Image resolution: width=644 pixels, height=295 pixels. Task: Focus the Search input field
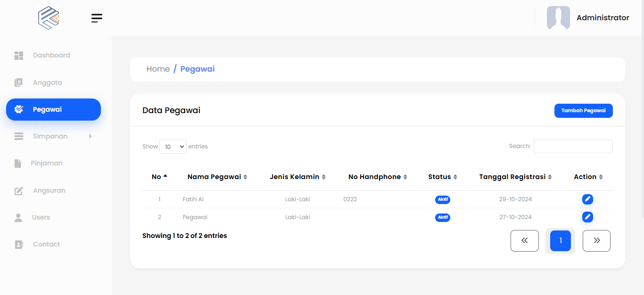[573, 146]
